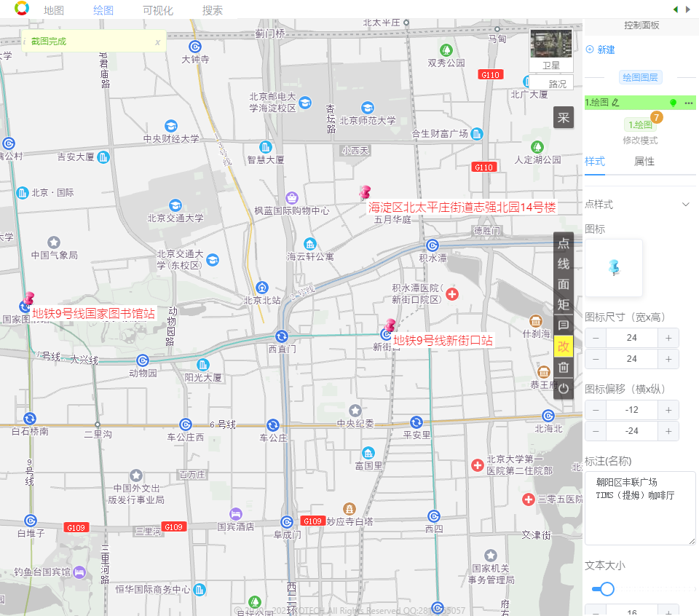Click the 1.绘图 badge with count 7
The width and height of the screenshot is (699, 616).
[640, 125]
